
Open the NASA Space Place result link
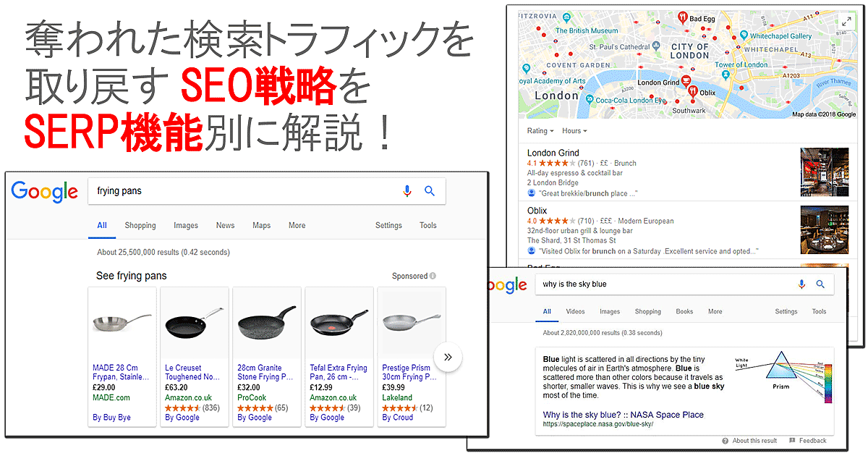pos(623,415)
